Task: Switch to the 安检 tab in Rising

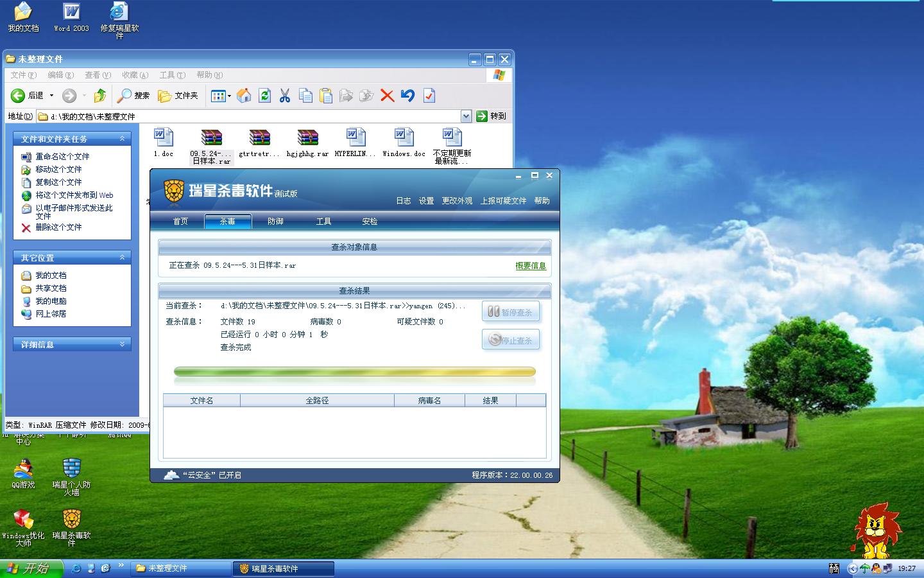Action: click(370, 222)
